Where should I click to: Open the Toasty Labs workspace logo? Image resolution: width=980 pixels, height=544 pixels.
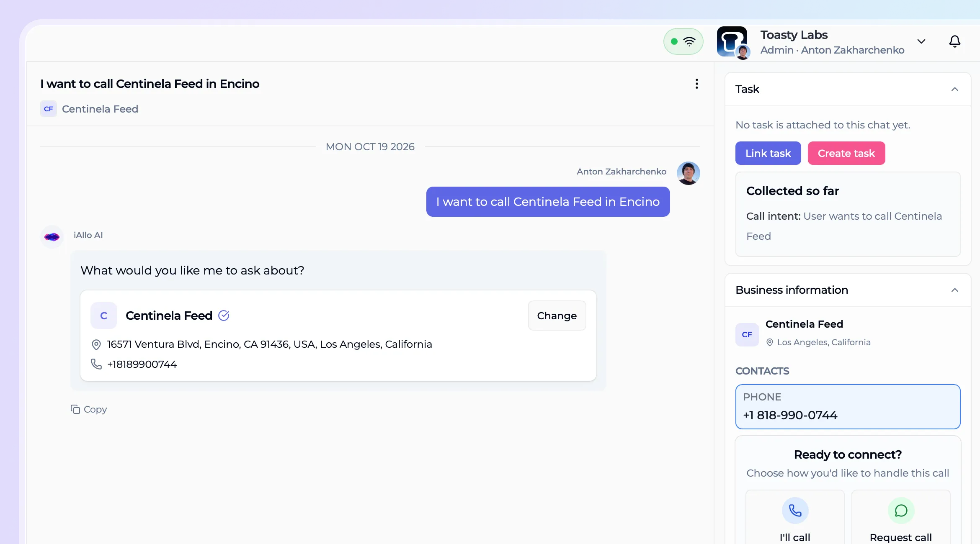click(732, 41)
